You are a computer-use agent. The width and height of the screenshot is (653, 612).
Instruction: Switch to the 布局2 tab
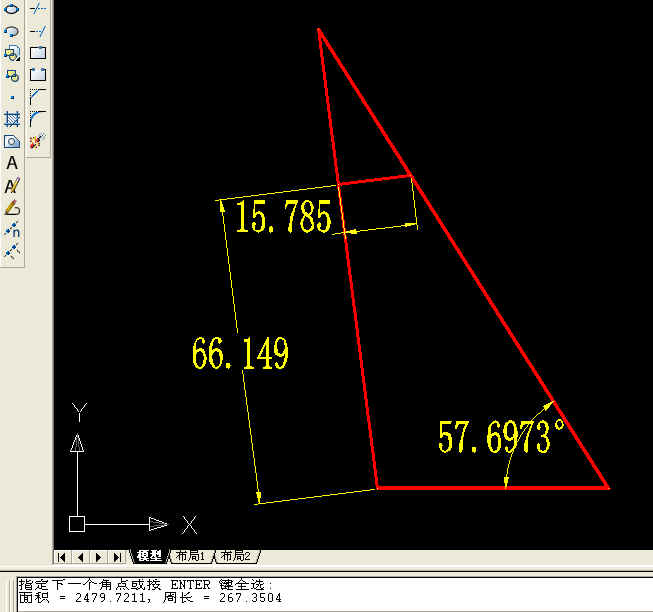(x=236, y=556)
